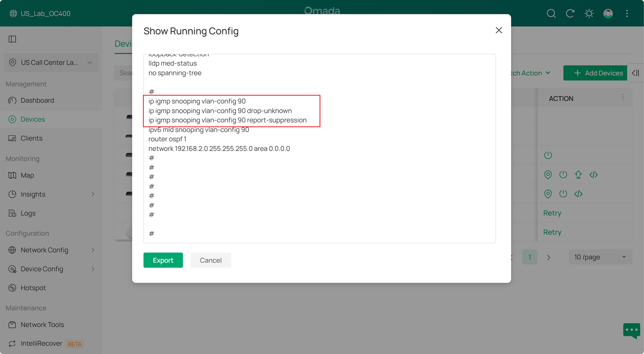Click the firmware upgrade arrow icon

click(x=579, y=174)
